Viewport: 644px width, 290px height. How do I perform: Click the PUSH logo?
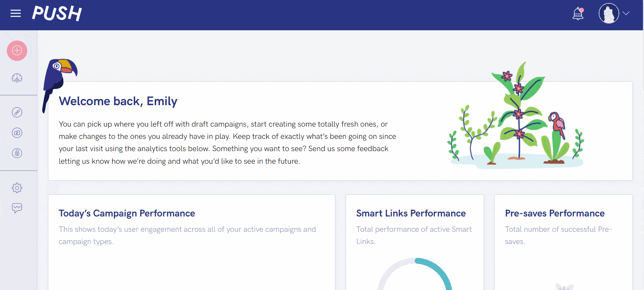(57, 13)
